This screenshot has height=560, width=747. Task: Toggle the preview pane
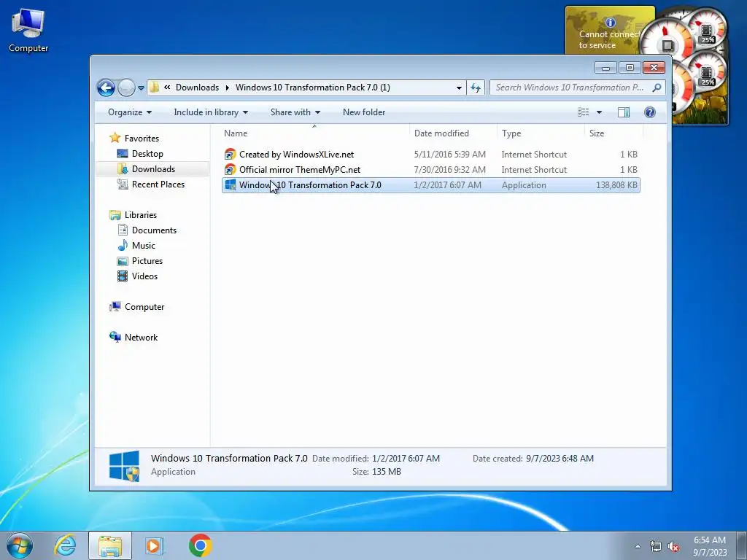click(624, 112)
